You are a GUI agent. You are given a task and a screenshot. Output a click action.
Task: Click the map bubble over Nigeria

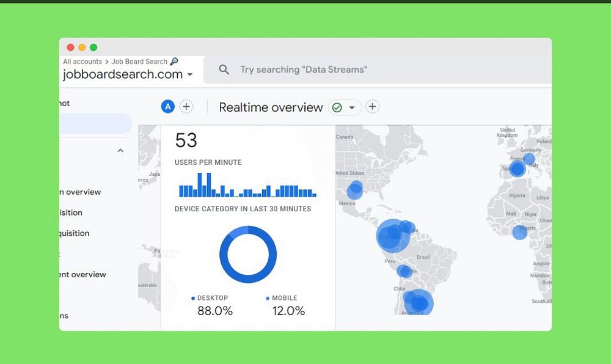[x=520, y=233]
